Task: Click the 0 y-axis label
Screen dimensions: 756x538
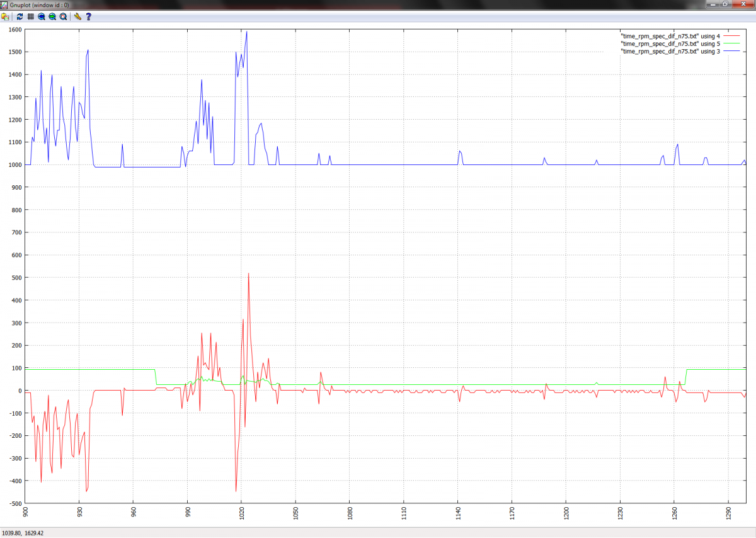Action: 20,391
